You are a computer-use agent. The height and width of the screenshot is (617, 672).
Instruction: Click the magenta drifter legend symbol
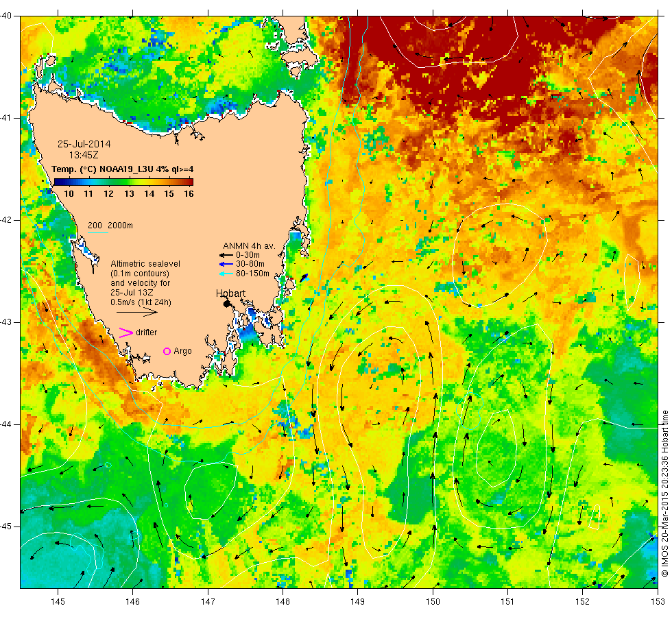(x=126, y=332)
